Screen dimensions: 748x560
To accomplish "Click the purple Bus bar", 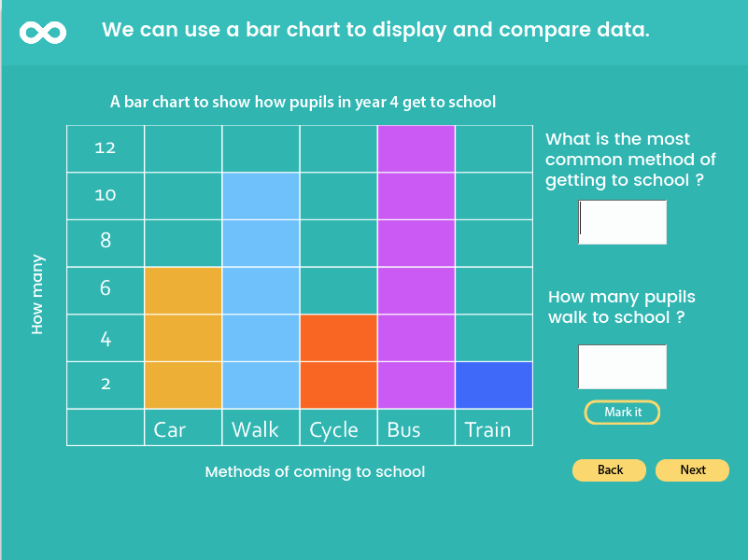I will pyautogui.click(x=416, y=267).
